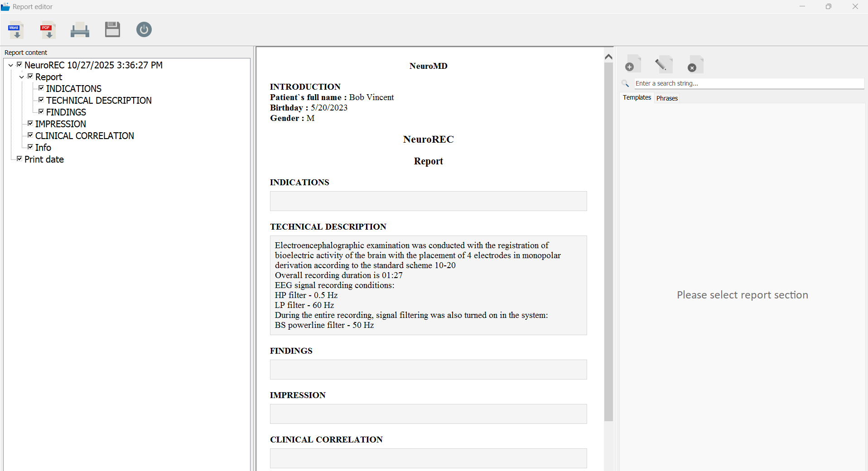This screenshot has width=868, height=471.
Task: Toggle the FINDINGS section checkbox
Action: click(41, 112)
